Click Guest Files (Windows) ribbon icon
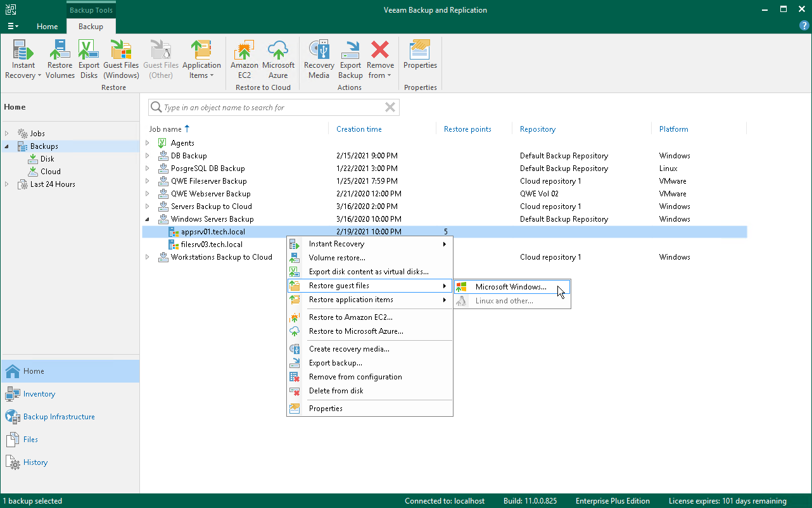Screen dimensions: 812x508 [121, 59]
